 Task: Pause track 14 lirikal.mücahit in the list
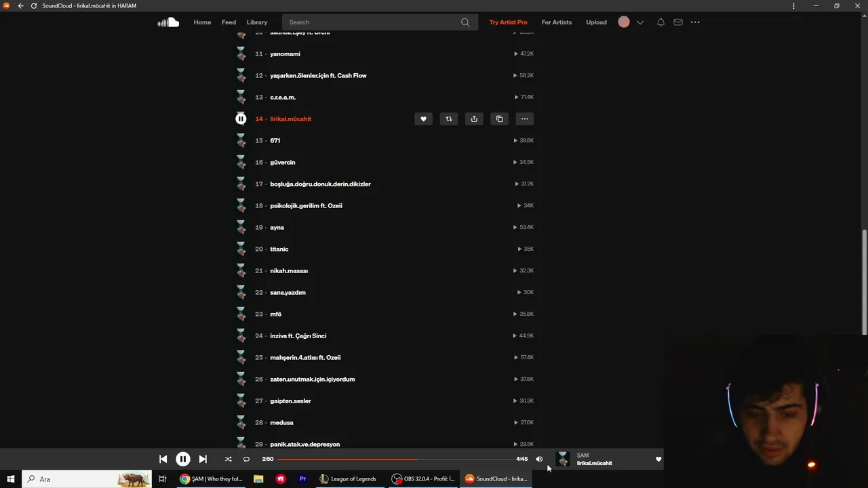[241, 119]
